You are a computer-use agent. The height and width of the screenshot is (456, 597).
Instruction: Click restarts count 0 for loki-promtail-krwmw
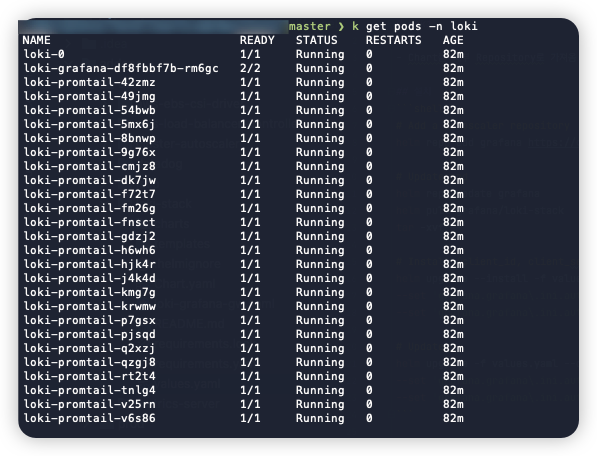point(369,306)
